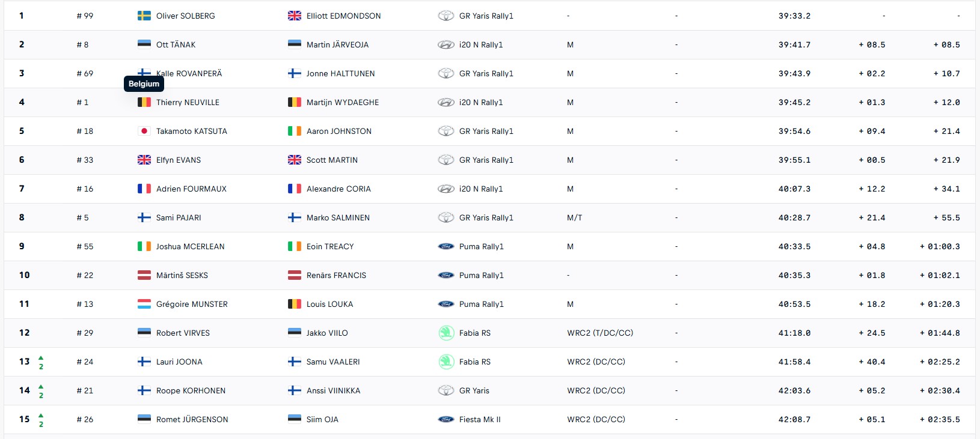Click the Ford logo in Joshua MCERLEAN's row
The height and width of the screenshot is (439, 980).
coord(446,246)
